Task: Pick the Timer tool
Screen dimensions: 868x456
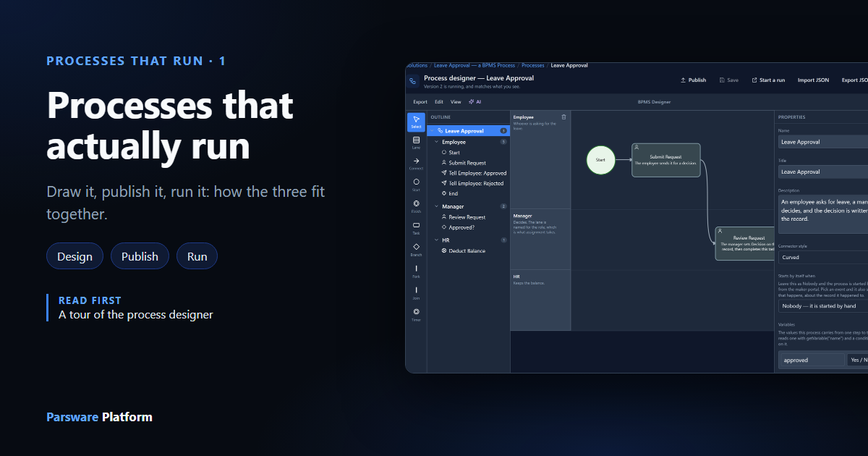Action: pos(416,315)
